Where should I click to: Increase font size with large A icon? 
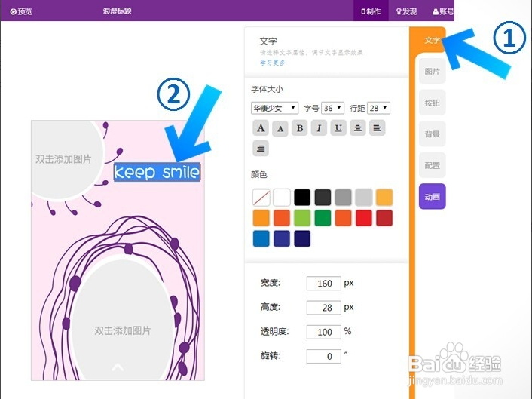coord(261,128)
